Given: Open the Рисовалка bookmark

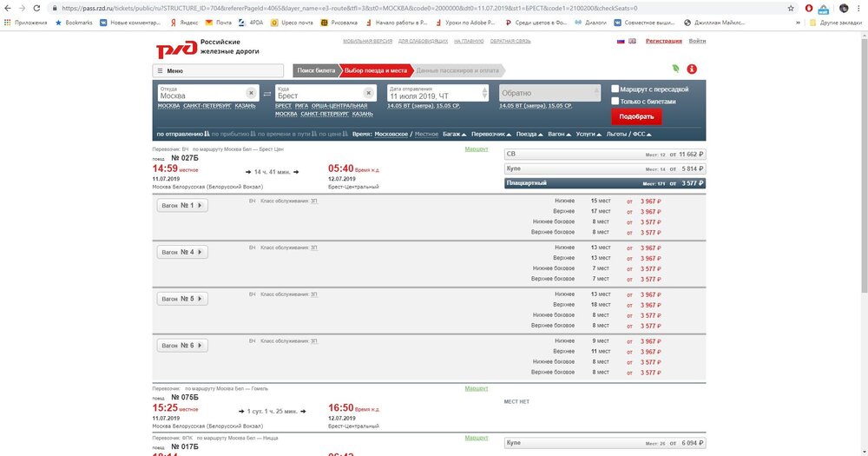Looking at the screenshot, I should click(339, 23).
